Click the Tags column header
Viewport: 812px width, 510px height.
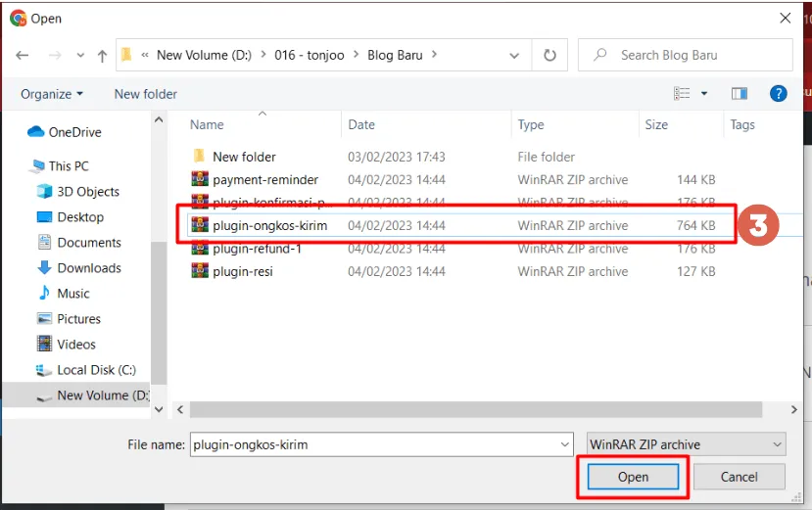coord(742,124)
